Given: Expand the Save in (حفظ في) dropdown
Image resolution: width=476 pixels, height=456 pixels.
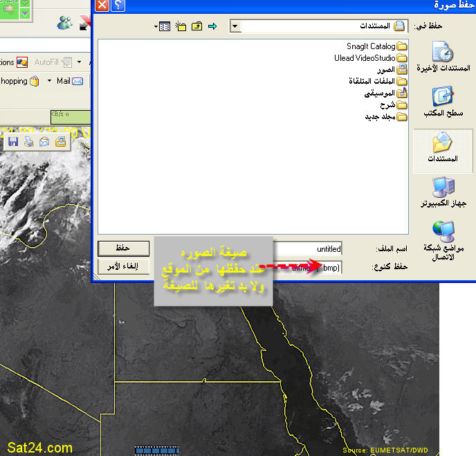Looking at the screenshot, I should pyautogui.click(x=235, y=26).
